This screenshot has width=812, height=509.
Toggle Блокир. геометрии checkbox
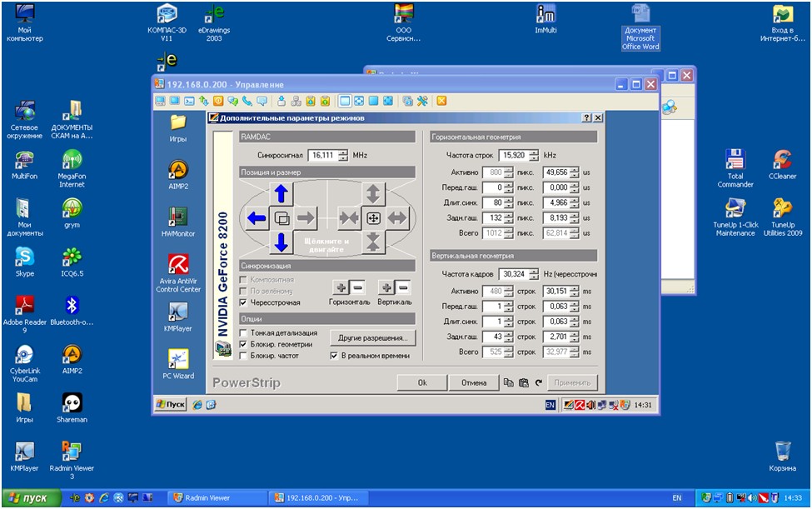[x=243, y=344]
